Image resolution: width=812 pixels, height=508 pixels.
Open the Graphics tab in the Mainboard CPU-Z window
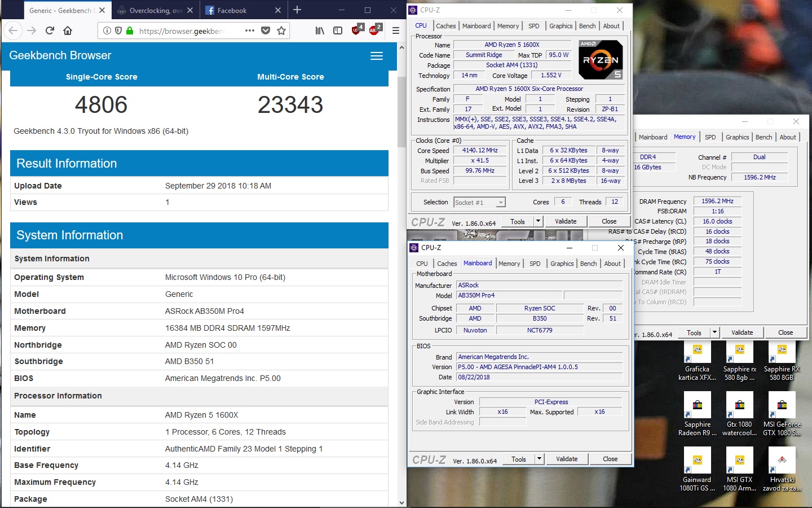pos(562,264)
